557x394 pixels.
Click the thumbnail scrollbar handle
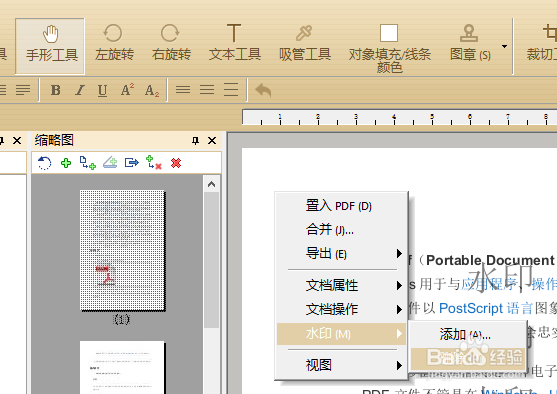[211, 259]
